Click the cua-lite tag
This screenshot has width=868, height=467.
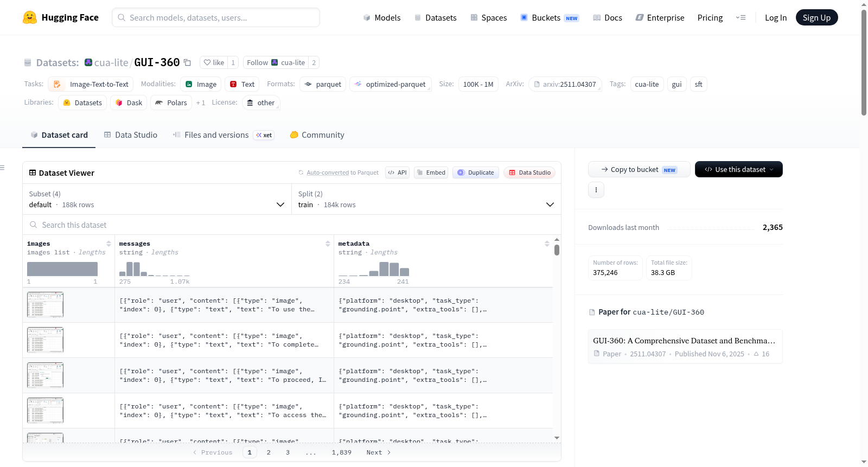[647, 84]
